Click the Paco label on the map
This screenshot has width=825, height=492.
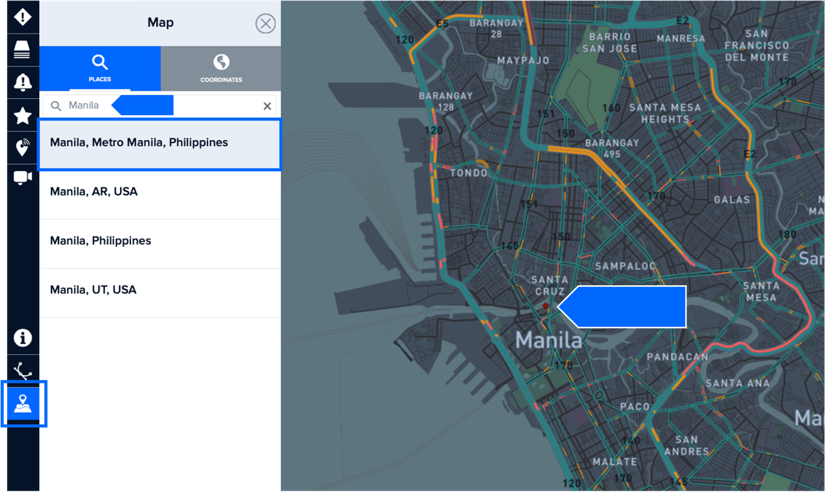click(x=635, y=406)
